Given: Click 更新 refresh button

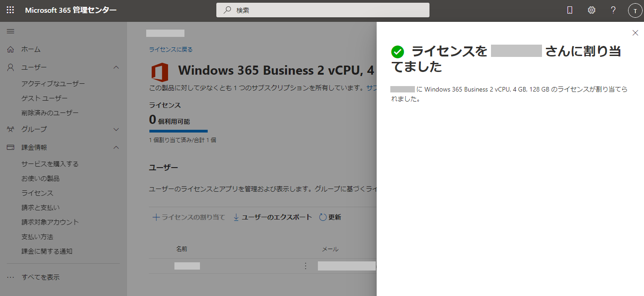Looking at the screenshot, I should (330, 217).
